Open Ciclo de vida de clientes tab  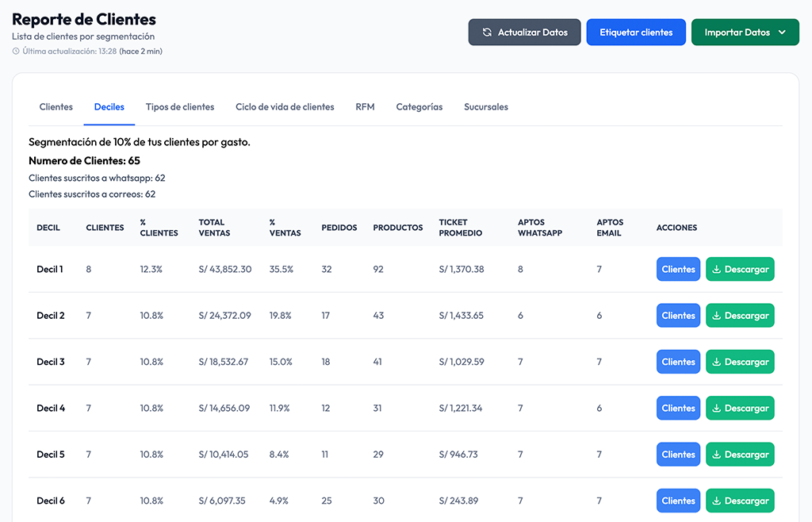pyautogui.click(x=285, y=107)
